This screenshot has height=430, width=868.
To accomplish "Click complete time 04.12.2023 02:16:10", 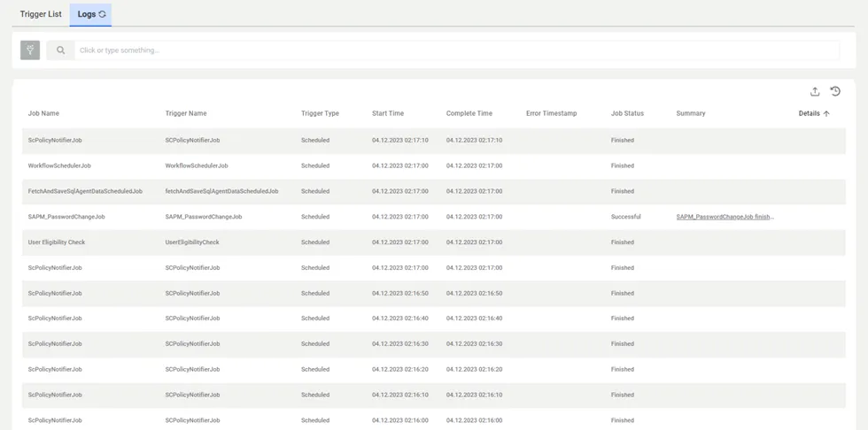I will [475, 395].
